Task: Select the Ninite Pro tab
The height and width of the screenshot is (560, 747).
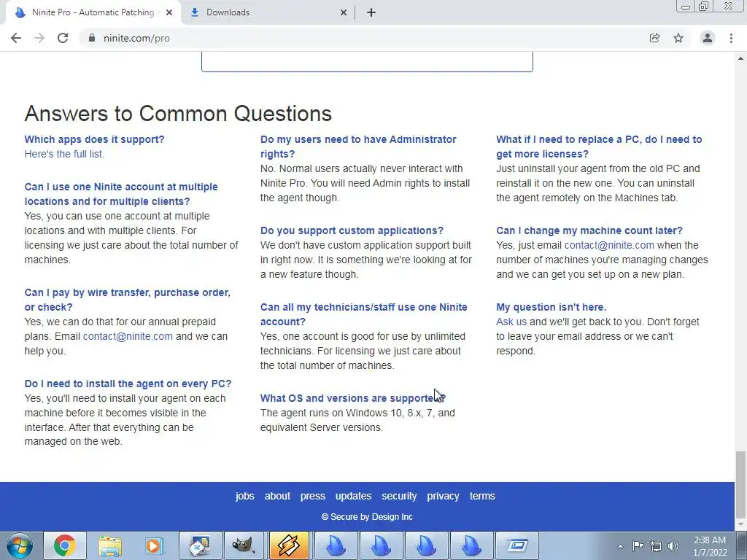Action: [x=93, y=13]
